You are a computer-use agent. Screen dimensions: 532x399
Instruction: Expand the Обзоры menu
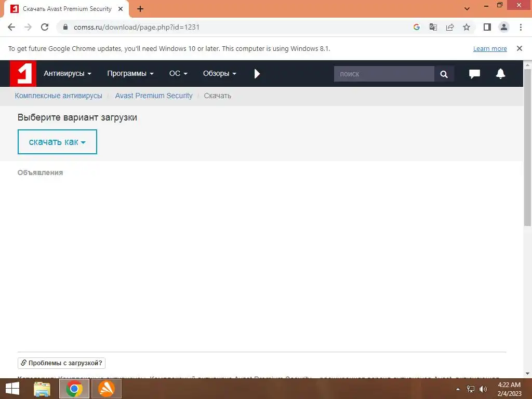point(220,74)
